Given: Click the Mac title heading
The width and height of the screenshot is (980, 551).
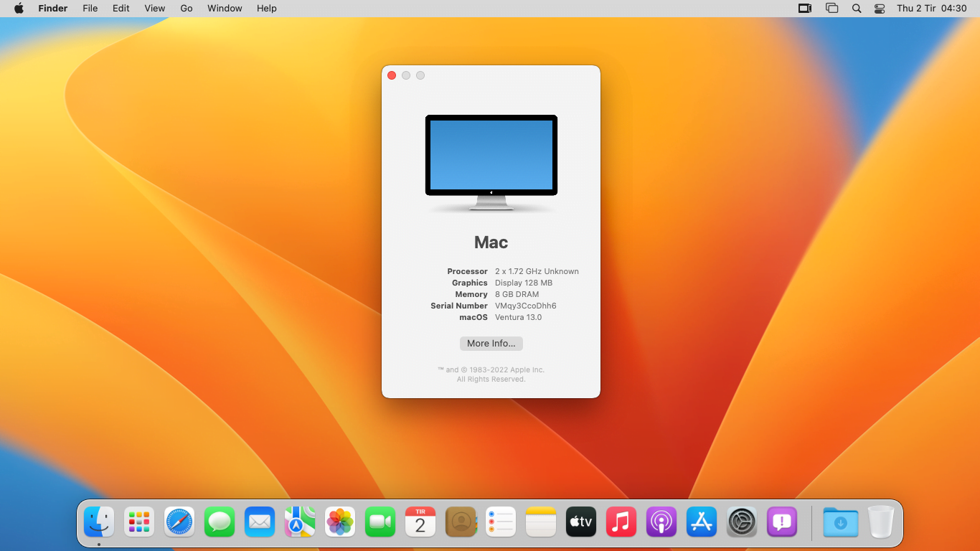Looking at the screenshot, I should click(x=491, y=242).
